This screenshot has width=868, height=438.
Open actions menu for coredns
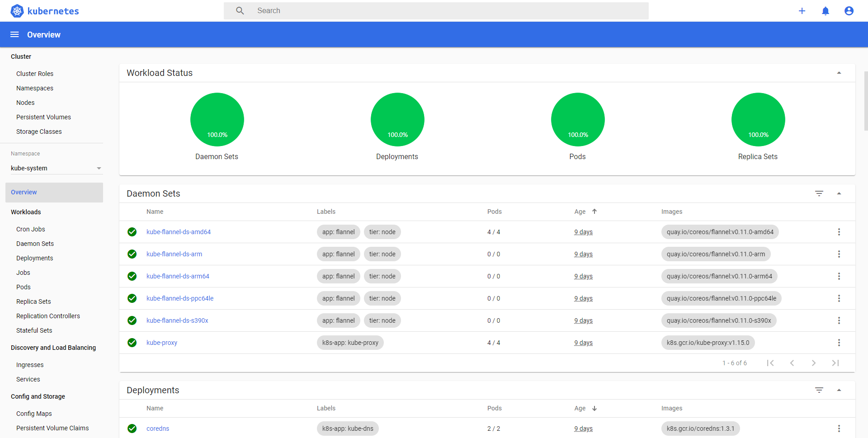tap(839, 429)
